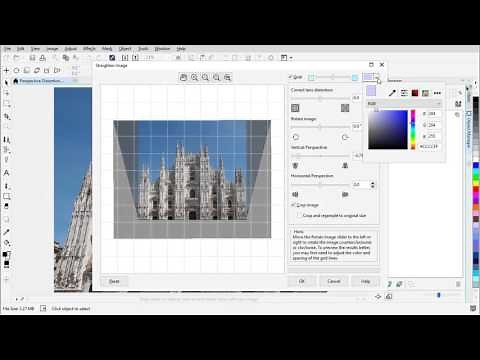Click the Zoom In magnifier in preview toolbar
480x360 pixels.
pos(194,77)
